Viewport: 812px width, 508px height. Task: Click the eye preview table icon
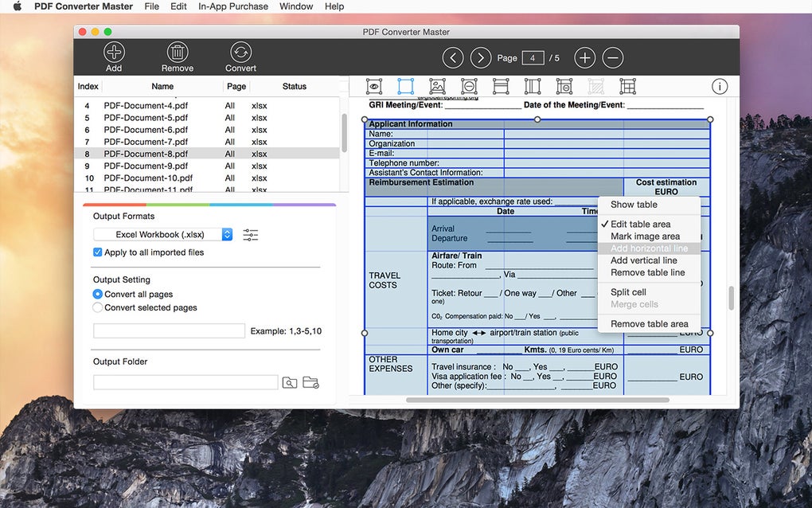pyautogui.click(x=373, y=86)
